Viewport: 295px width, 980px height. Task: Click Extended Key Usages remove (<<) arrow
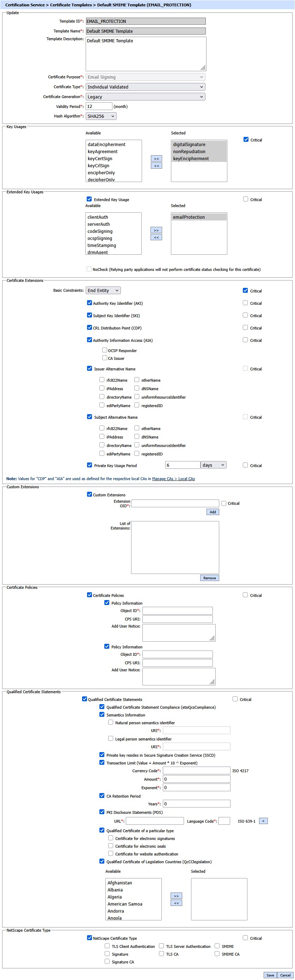[x=156, y=237]
